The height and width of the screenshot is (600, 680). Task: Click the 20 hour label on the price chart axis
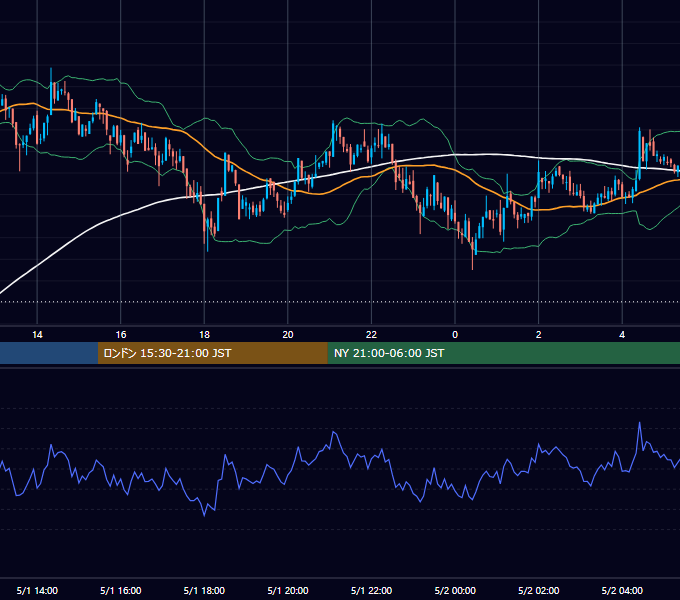pos(288,335)
